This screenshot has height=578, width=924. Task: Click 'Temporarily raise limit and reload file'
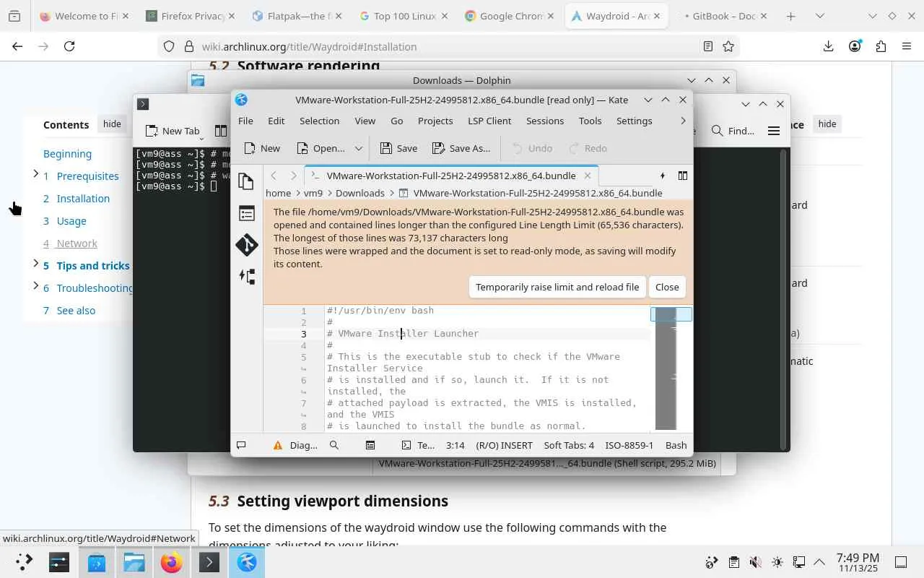point(557,287)
